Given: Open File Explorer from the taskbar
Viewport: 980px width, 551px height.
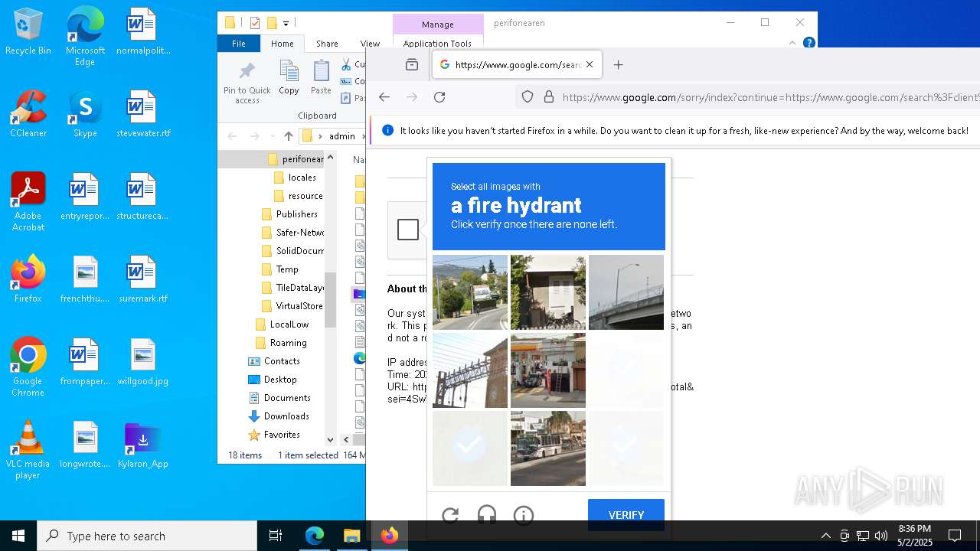Looking at the screenshot, I should pos(352,536).
